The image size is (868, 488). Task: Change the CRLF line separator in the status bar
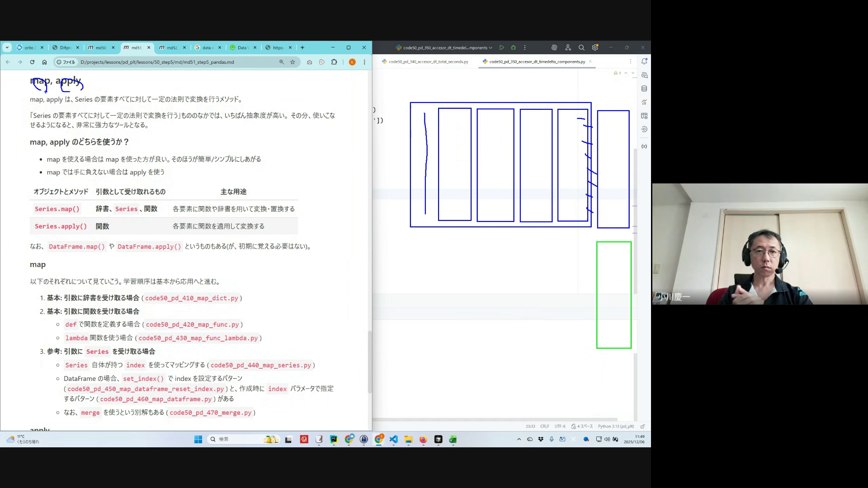click(x=544, y=426)
